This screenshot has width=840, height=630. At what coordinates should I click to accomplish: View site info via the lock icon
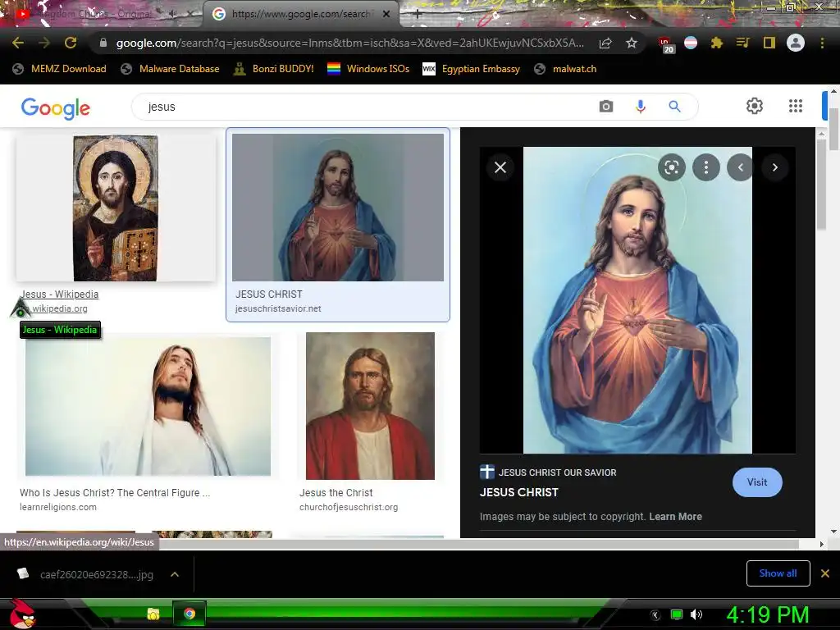tap(103, 43)
